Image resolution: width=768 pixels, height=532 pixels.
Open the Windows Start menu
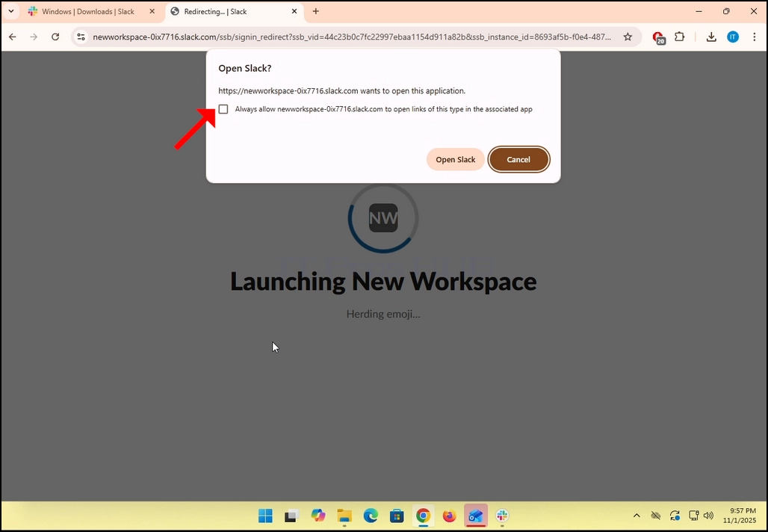pyautogui.click(x=265, y=516)
